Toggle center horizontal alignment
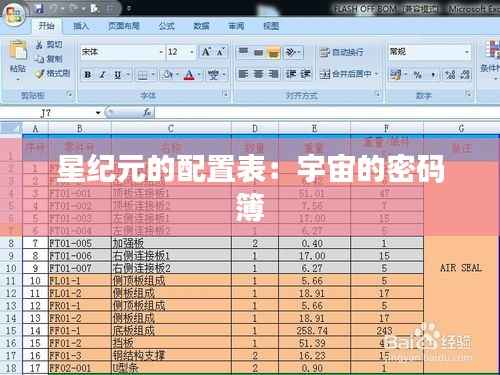 (x=258, y=74)
